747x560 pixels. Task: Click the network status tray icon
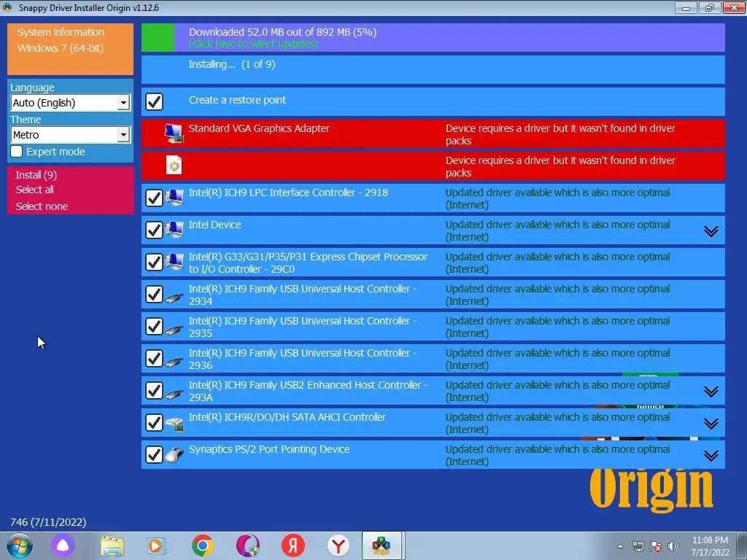coord(638,546)
